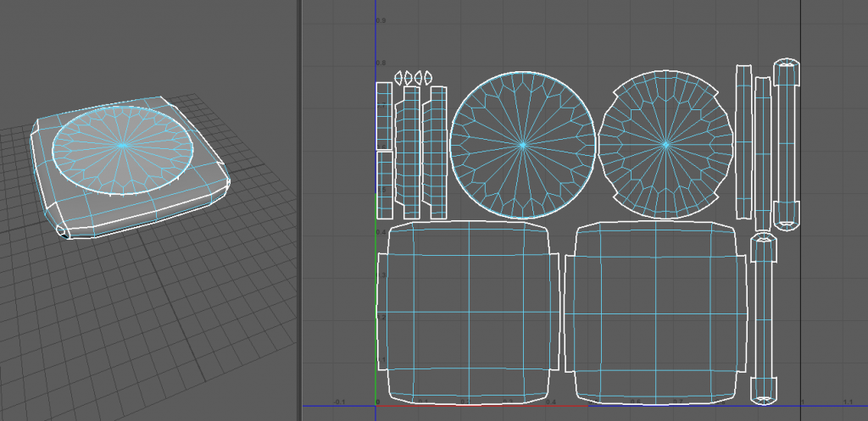
Task: Select the upper-right capsule-shaped UV shell
Action: [x=787, y=143]
